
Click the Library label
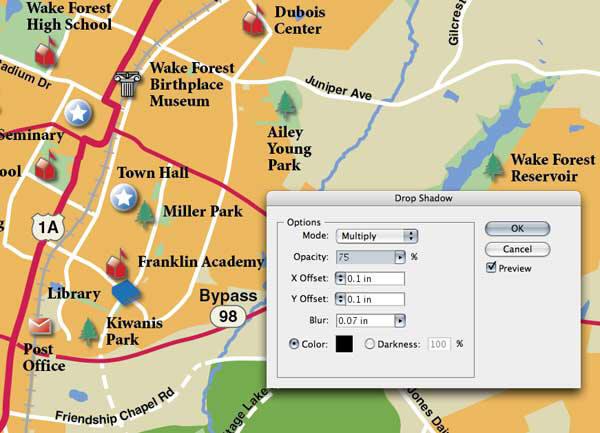74,294
